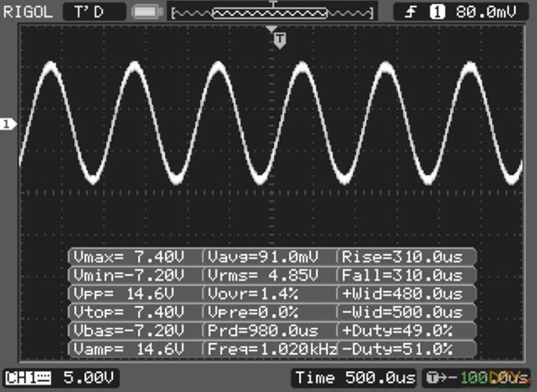Image resolution: width=537 pixels, height=392 pixels.
Task: Click the channel 1 ground level marker
Action: [x=9, y=124]
